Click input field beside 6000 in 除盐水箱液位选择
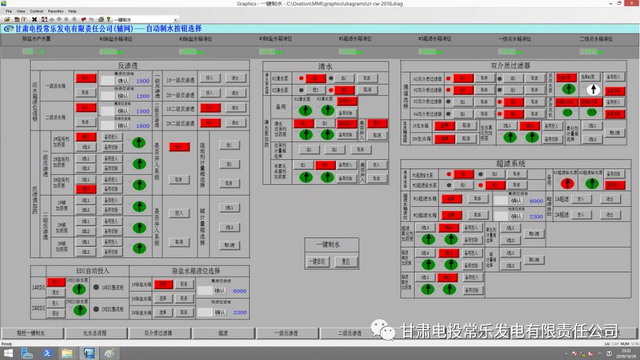 click(204, 291)
